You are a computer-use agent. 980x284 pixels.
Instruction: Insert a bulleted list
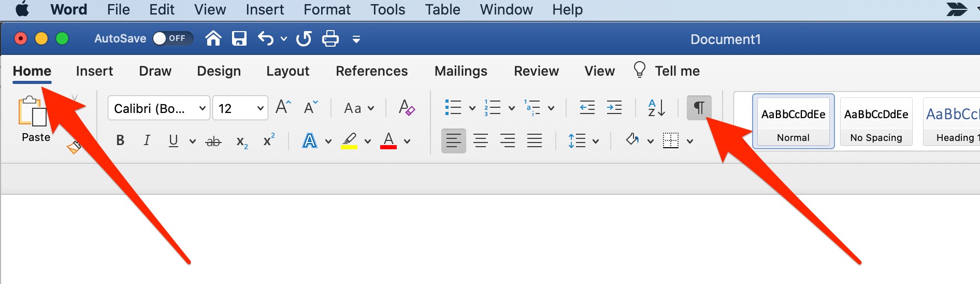pyautogui.click(x=453, y=108)
